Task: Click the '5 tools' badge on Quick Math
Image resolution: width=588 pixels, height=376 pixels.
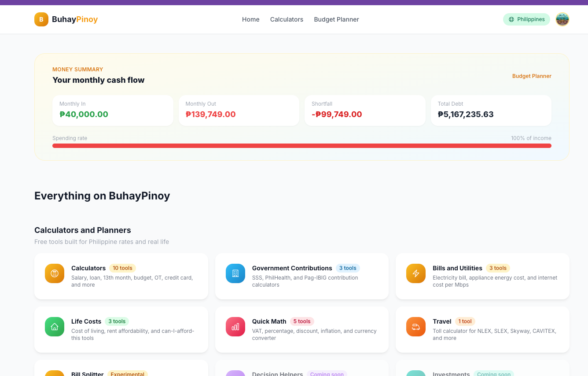Action: (x=302, y=321)
